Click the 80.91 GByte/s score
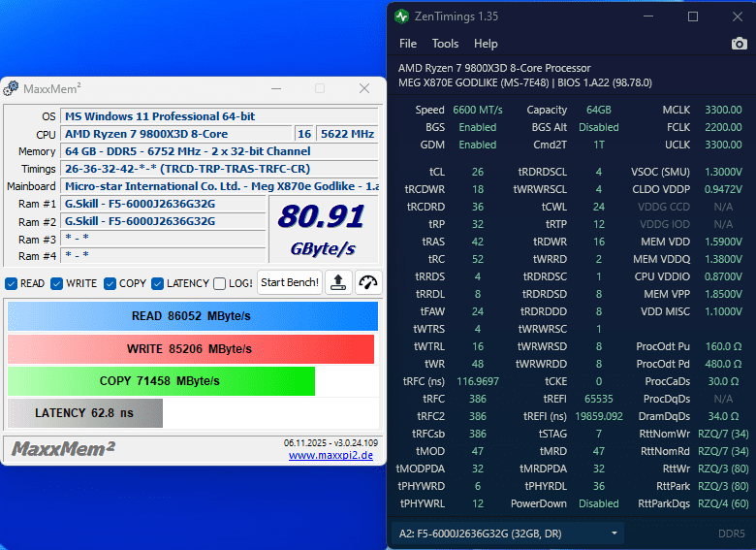 (323, 230)
